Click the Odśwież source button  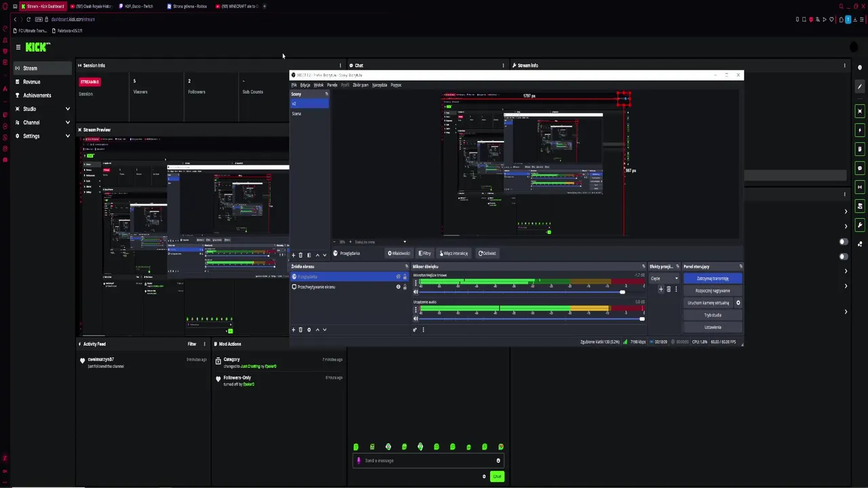click(487, 253)
